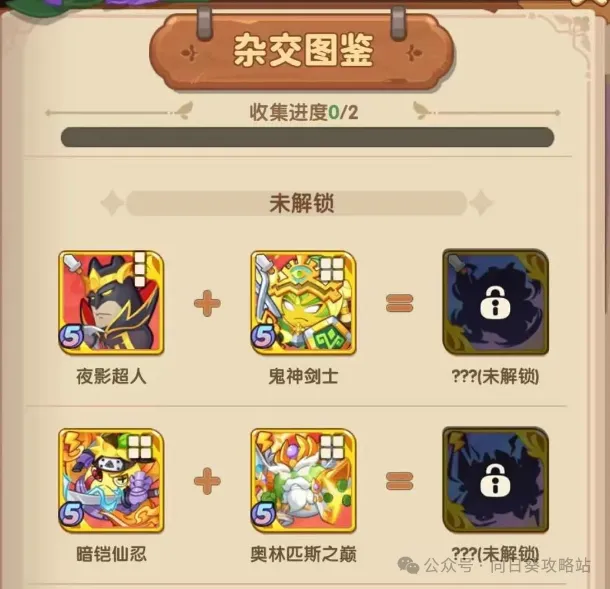This screenshot has height=589, width=610.
Task: Click the 夜影超人 name label
Action: click(x=111, y=377)
